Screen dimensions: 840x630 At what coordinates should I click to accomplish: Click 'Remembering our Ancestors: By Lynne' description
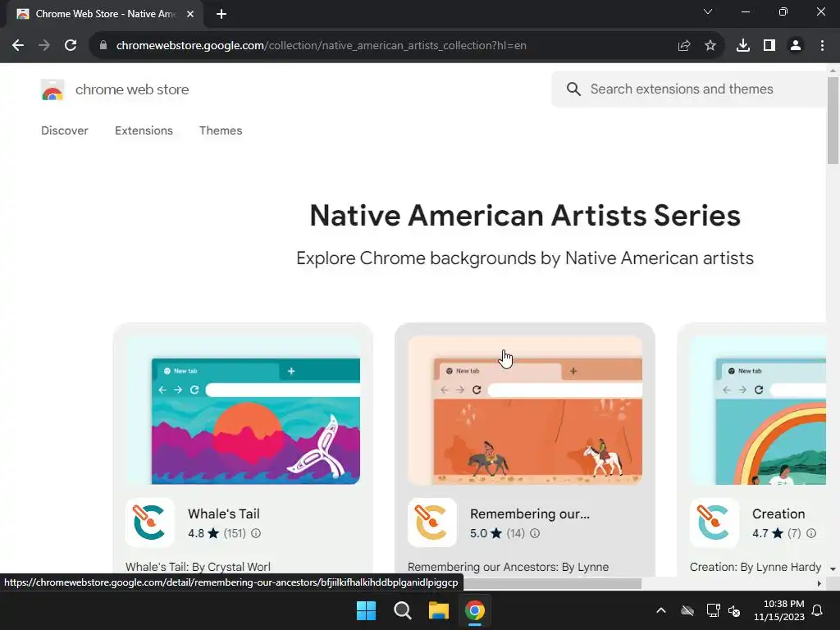click(509, 567)
